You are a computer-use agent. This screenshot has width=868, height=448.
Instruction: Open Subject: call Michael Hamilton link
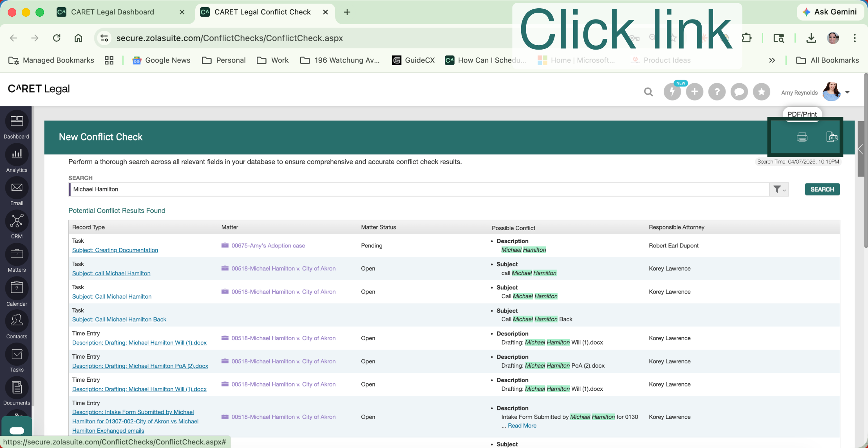click(x=111, y=273)
